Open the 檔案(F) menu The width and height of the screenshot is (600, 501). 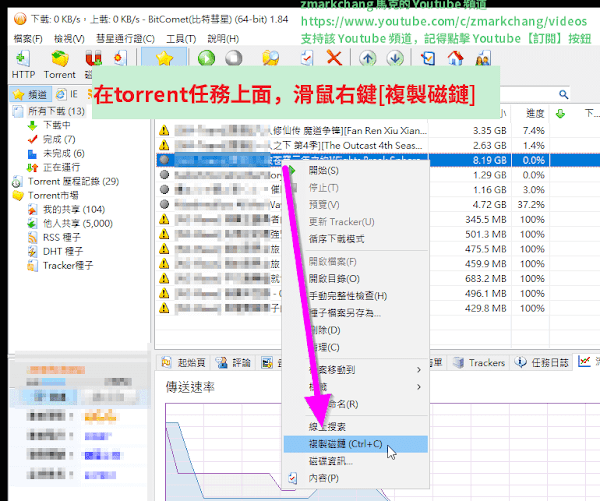[x=28, y=39]
